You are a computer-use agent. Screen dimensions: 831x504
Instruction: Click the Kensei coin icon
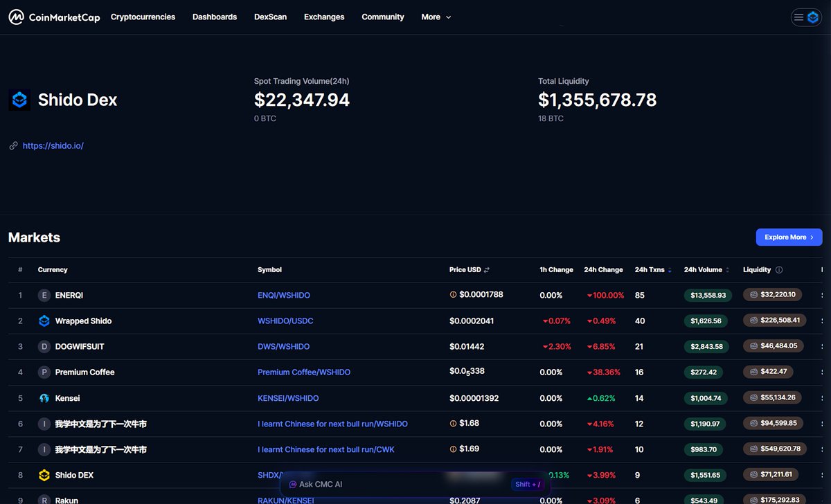tap(44, 398)
